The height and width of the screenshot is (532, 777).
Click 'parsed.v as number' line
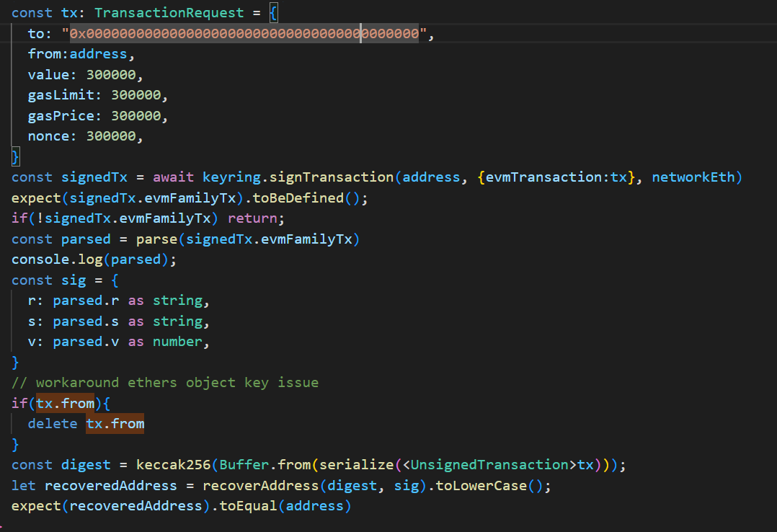(x=118, y=342)
